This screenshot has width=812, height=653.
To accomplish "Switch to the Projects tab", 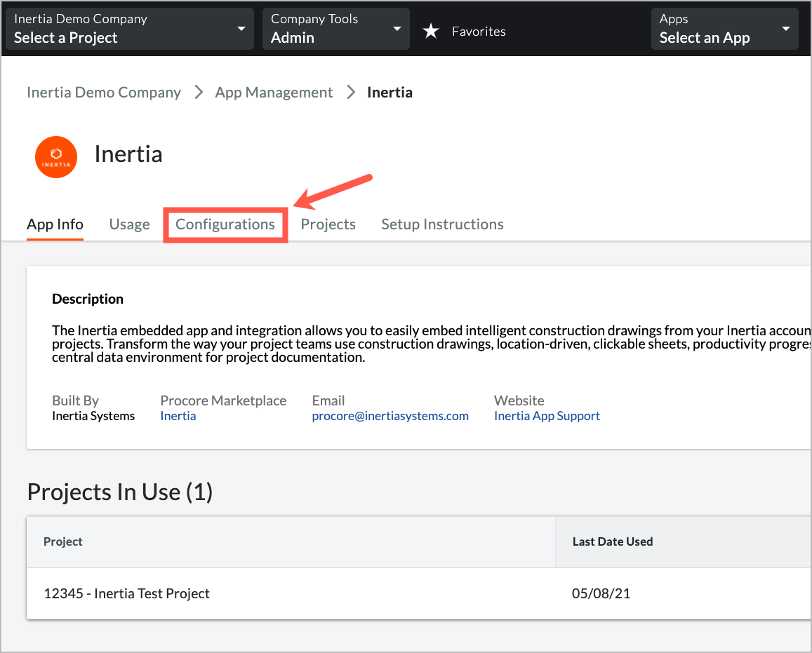I will click(x=328, y=224).
